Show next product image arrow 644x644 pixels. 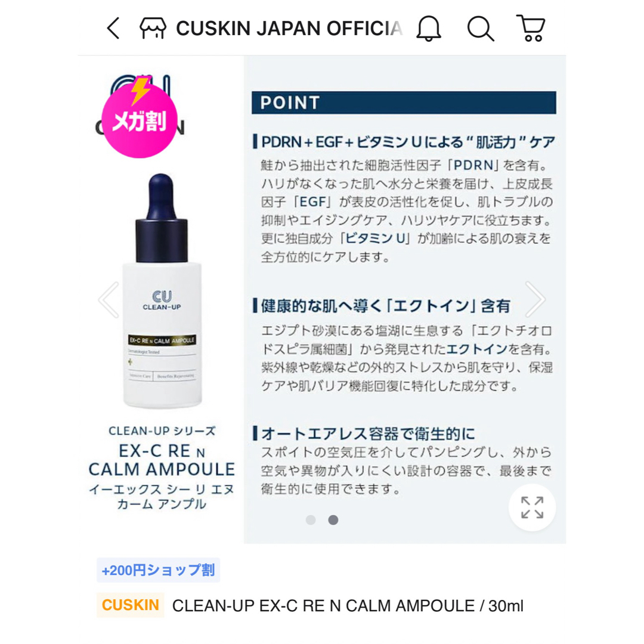(x=535, y=299)
